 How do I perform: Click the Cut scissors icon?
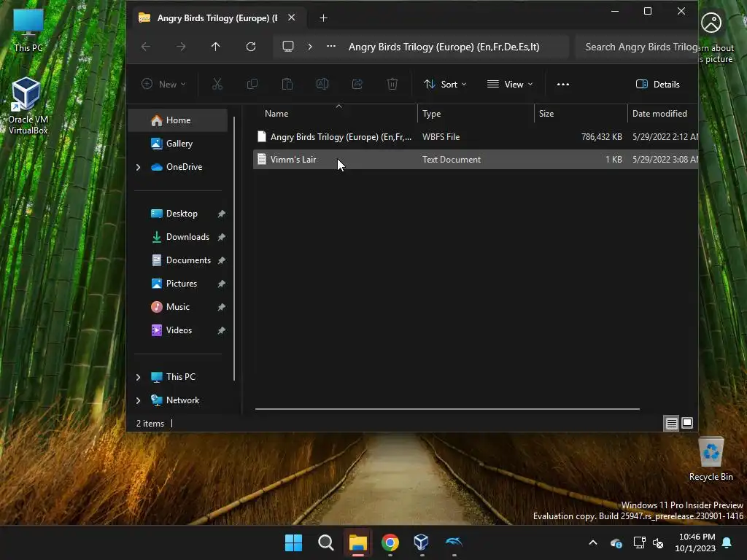(x=217, y=85)
